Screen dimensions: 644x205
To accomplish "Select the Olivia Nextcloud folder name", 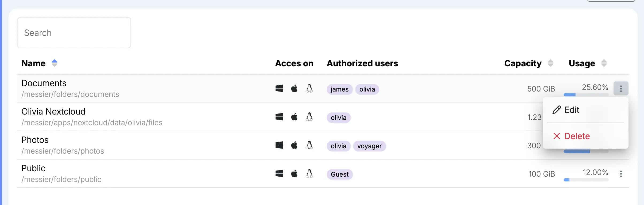I will pos(53,112).
